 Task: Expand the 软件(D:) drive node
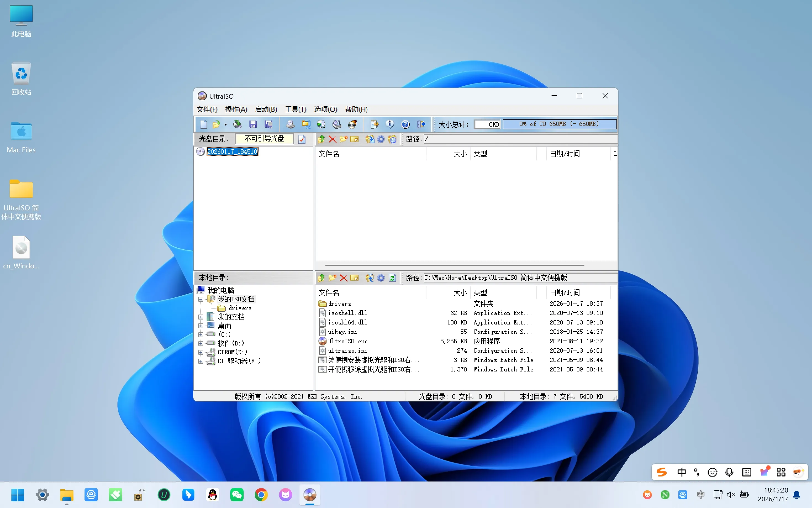pos(201,343)
